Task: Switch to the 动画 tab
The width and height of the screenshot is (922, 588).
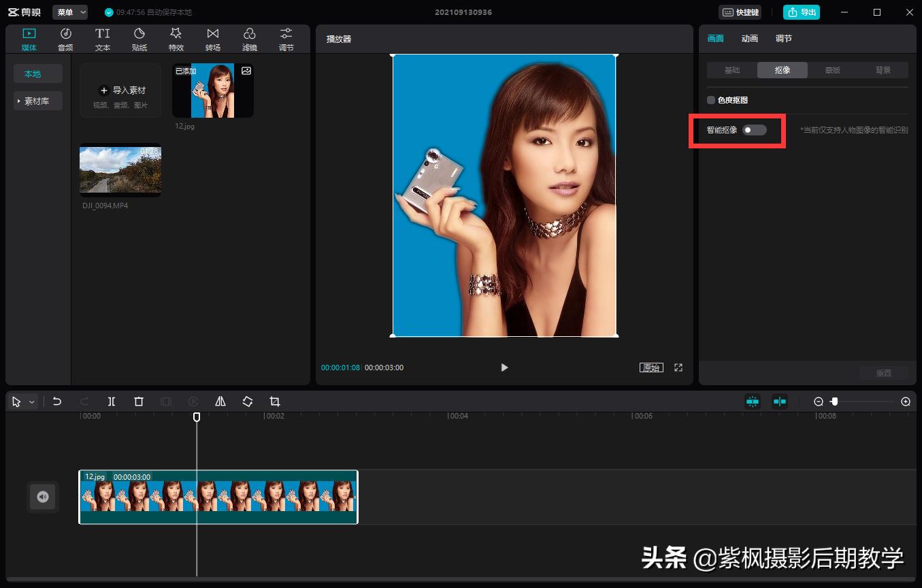Action: [749, 39]
